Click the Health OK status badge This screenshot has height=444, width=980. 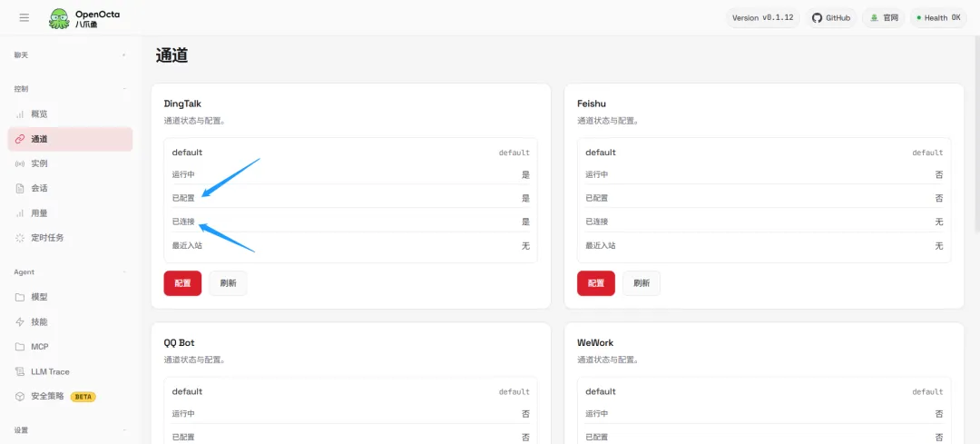tap(938, 18)
